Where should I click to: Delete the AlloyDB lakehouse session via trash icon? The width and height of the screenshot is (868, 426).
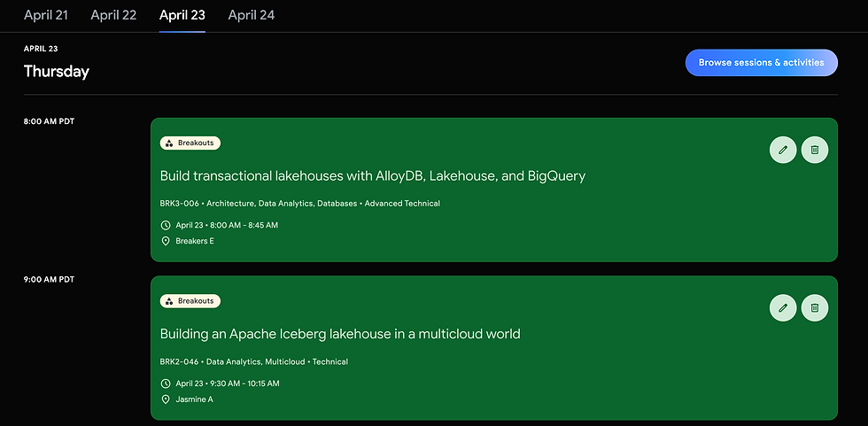[815, 150]
